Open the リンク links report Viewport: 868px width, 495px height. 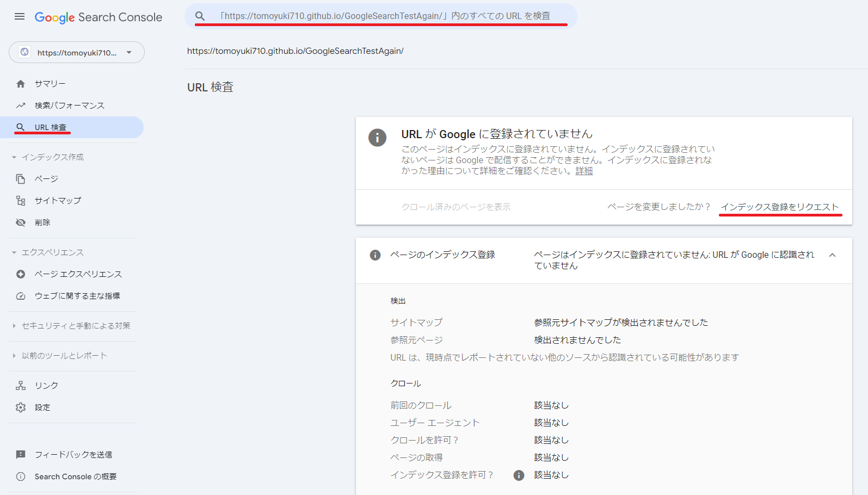(72, 386)
